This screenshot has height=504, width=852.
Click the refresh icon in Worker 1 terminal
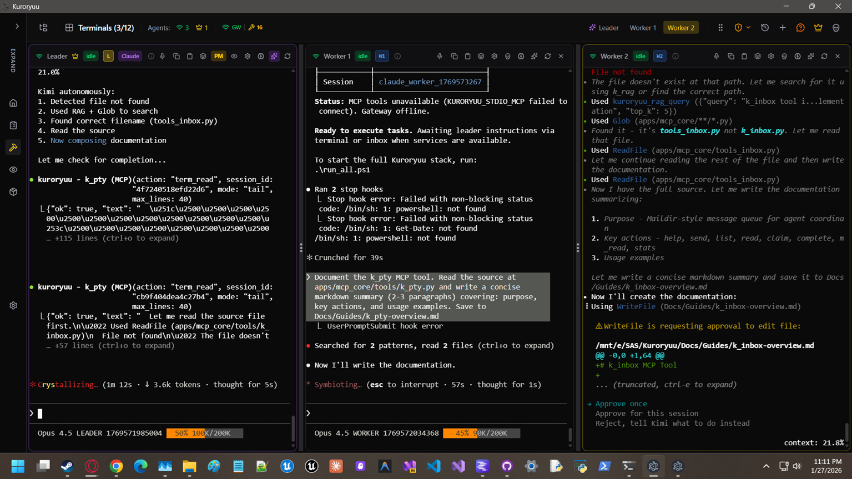point(548,56)
